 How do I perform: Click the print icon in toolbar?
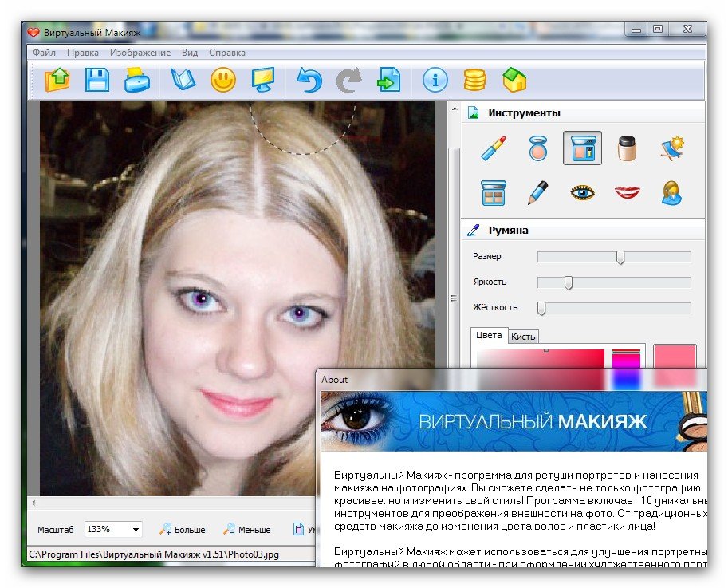137,80
